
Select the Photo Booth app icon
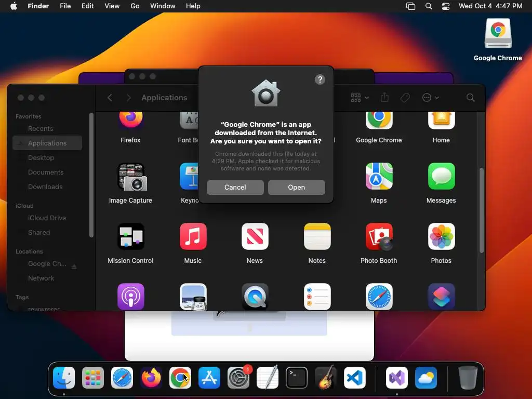coord(379,236)
